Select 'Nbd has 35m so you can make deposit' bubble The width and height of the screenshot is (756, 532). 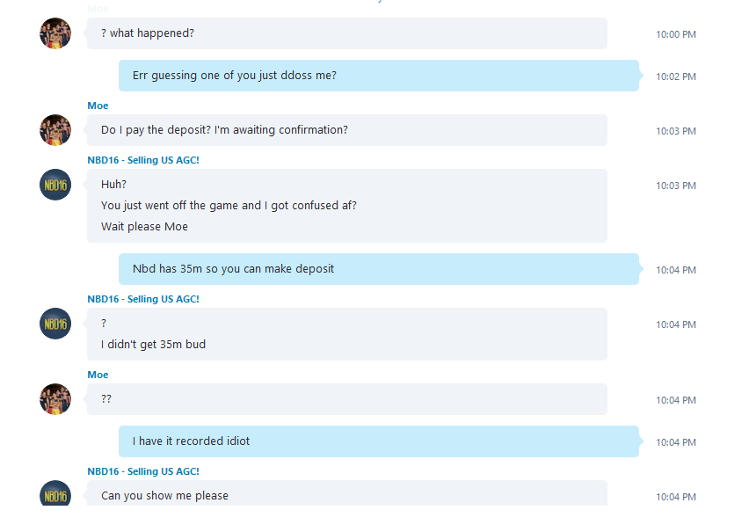pos(379,269)
